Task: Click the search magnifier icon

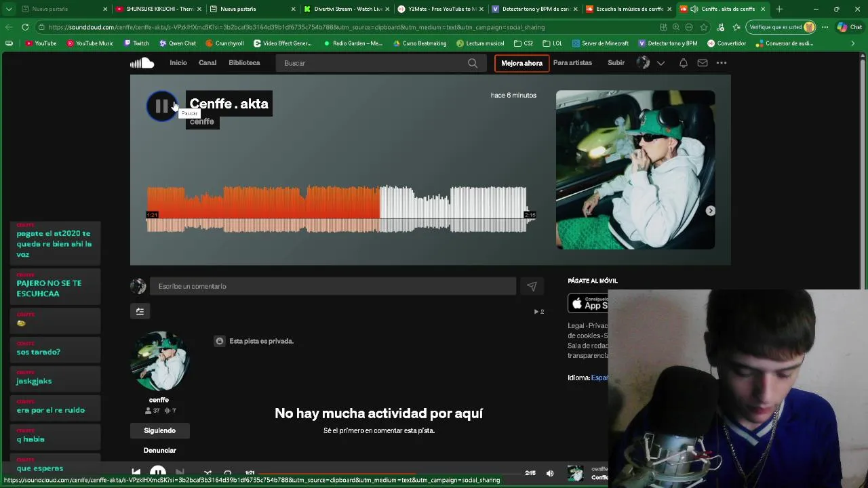Action: point(473,63)
